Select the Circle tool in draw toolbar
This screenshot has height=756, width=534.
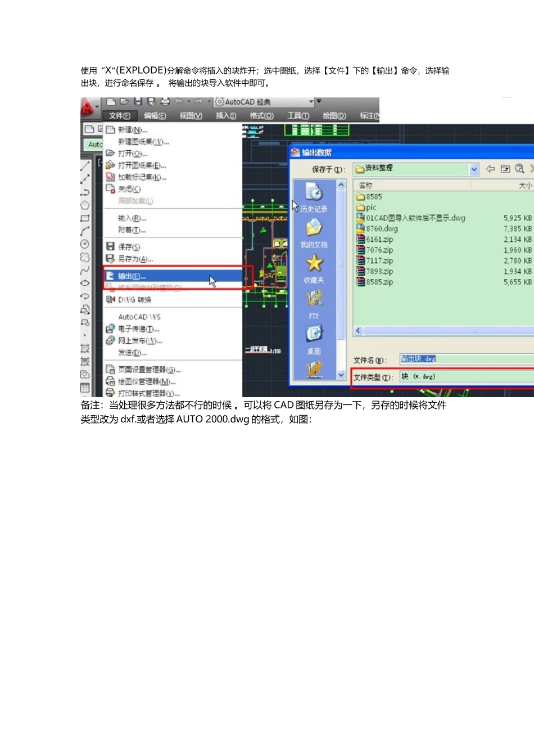coord(85,244)
